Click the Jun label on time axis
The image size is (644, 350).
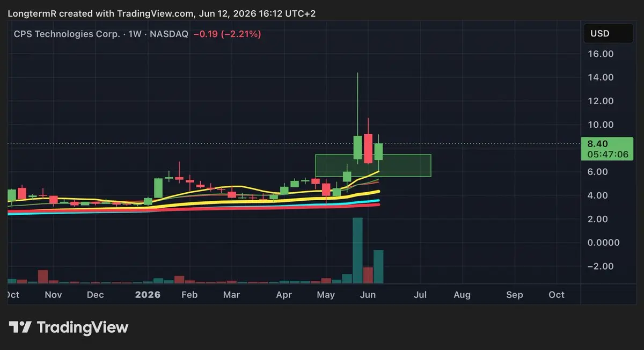pyautogui.click(x=368, y=295)
